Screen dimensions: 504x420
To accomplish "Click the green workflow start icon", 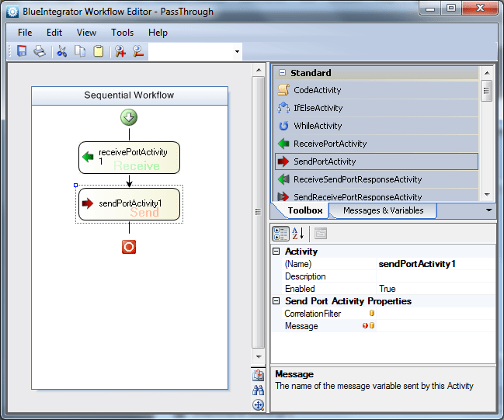I will (129, 117).
